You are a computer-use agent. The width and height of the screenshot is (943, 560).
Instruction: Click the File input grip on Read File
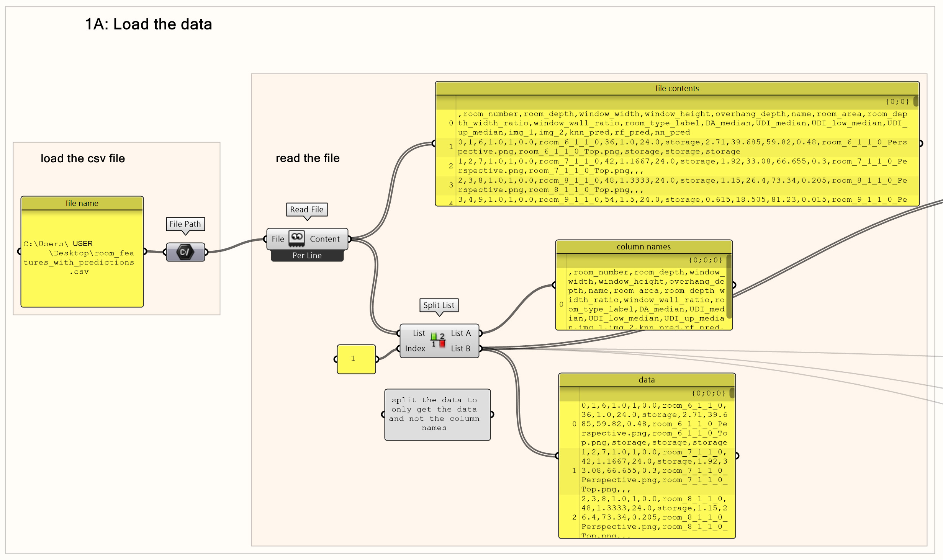266,238
